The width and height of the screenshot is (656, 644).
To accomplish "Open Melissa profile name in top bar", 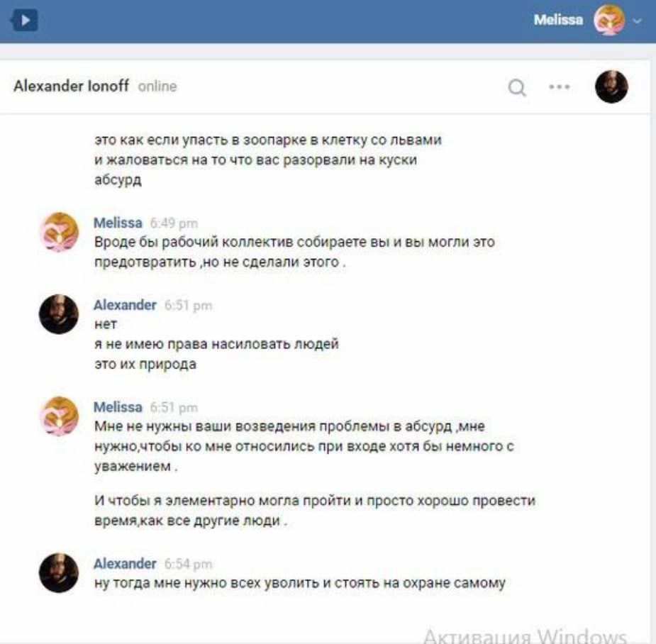I will pyautogui.click(x=558, y=20).
